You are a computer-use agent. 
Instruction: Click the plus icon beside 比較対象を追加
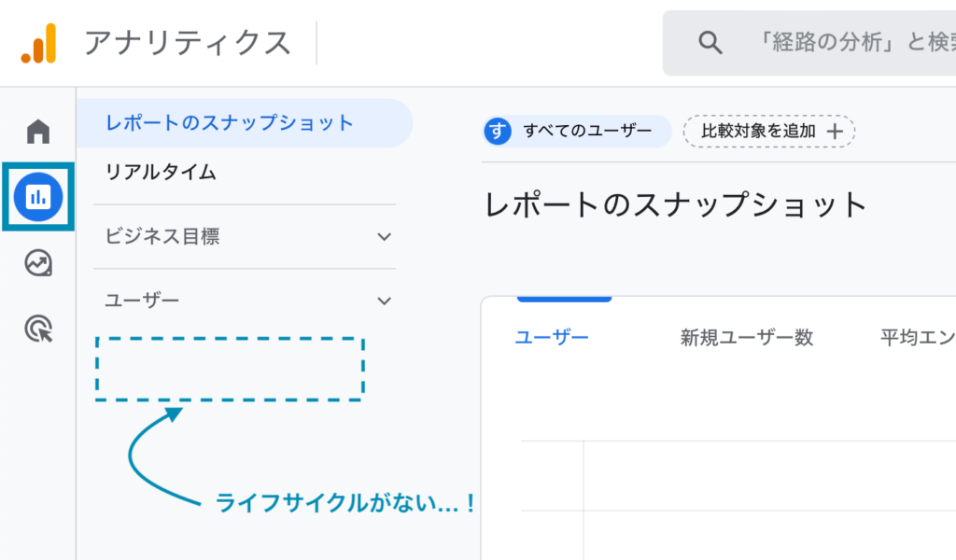835,133
